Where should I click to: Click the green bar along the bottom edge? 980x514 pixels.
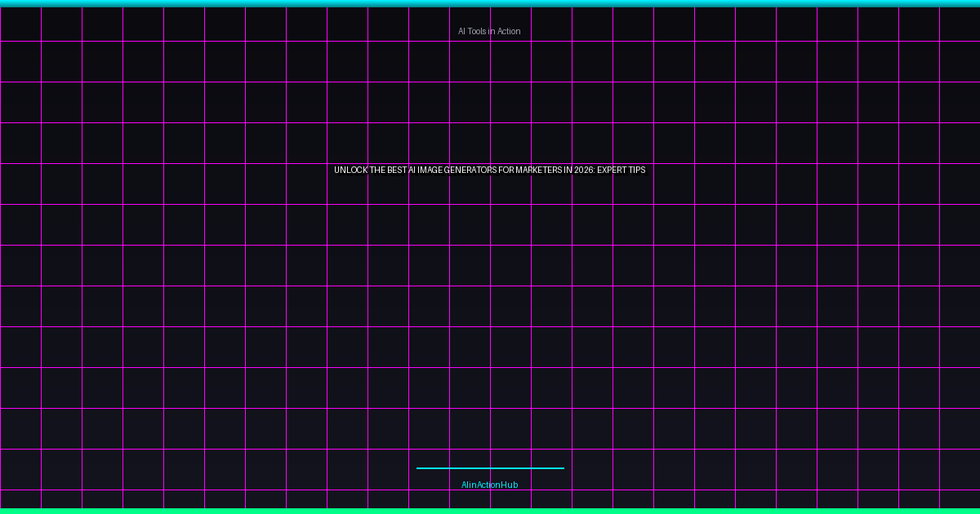(x=490, y=511)
